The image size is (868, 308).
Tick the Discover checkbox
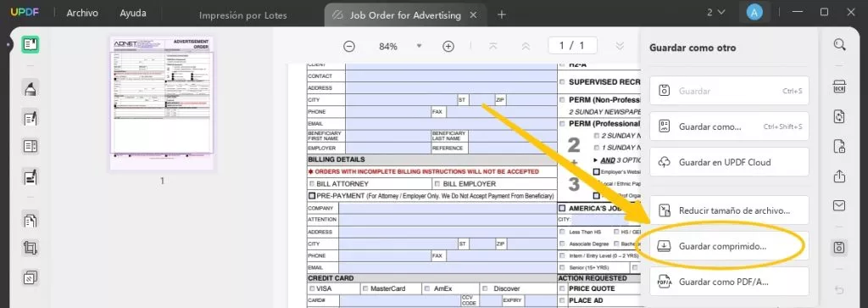485,288
